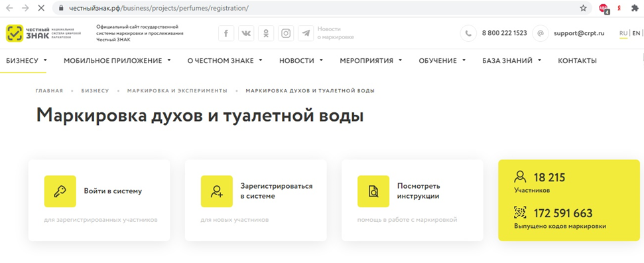Click Выпущено кодов маркировки label

pos(560,226)
